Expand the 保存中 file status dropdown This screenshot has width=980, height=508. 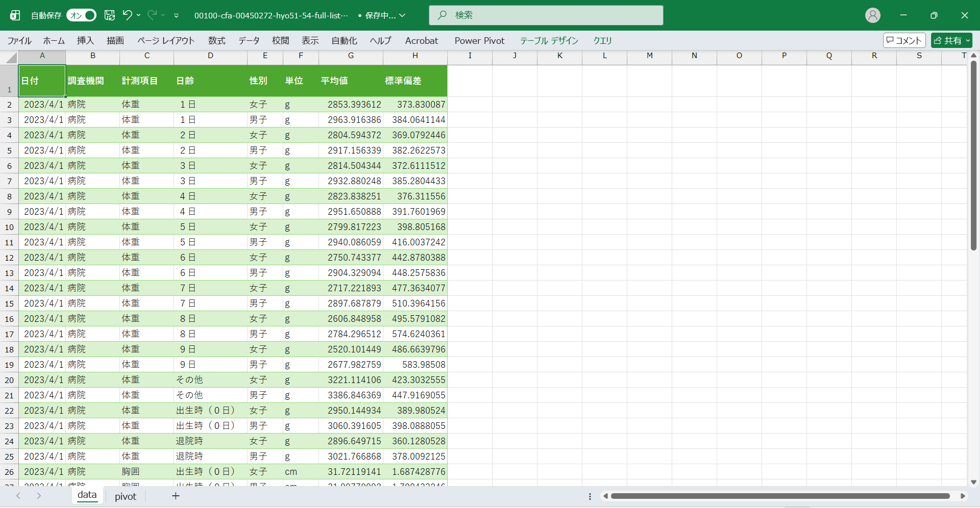click(402, 15)
